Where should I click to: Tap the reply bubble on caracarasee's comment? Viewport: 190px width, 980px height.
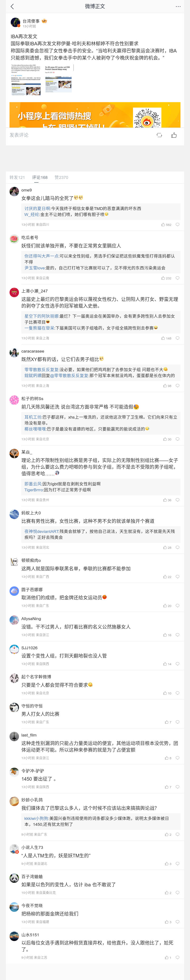[177, 386]
